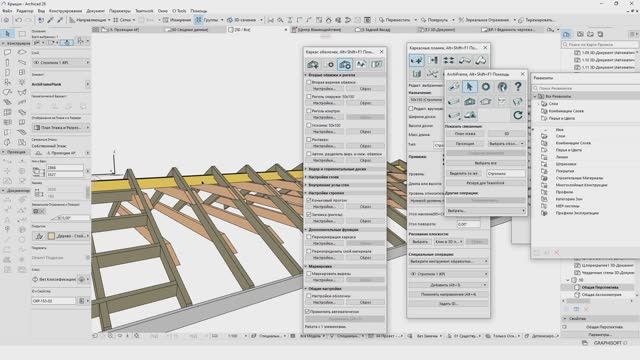Click the Задать ID... button
640x360 pixels.
click(x=448, y=304)
